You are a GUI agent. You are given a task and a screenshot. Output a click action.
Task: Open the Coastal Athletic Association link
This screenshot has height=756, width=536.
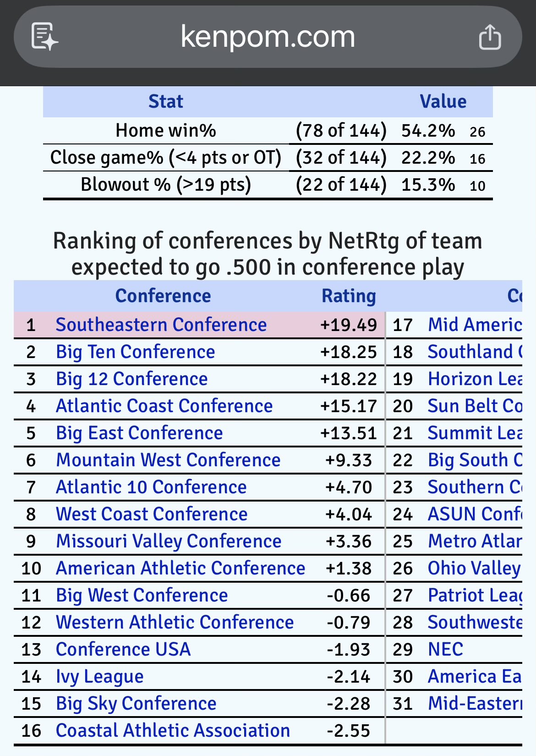coord(173,731)
